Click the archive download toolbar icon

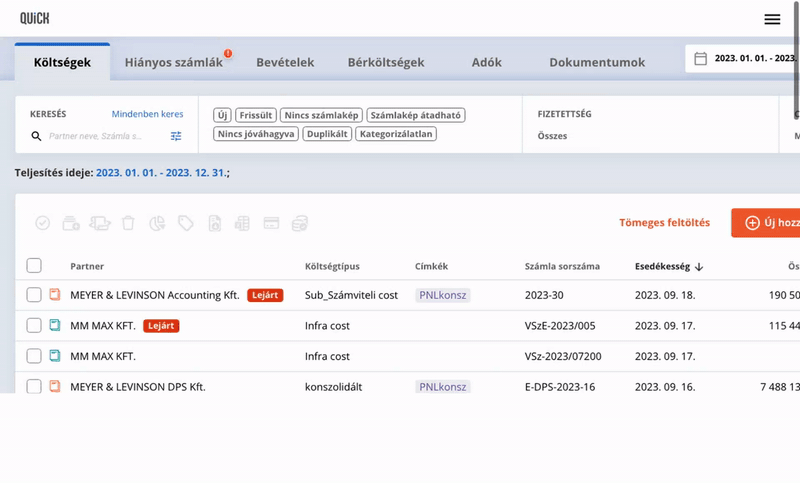[x=71, y=223]
